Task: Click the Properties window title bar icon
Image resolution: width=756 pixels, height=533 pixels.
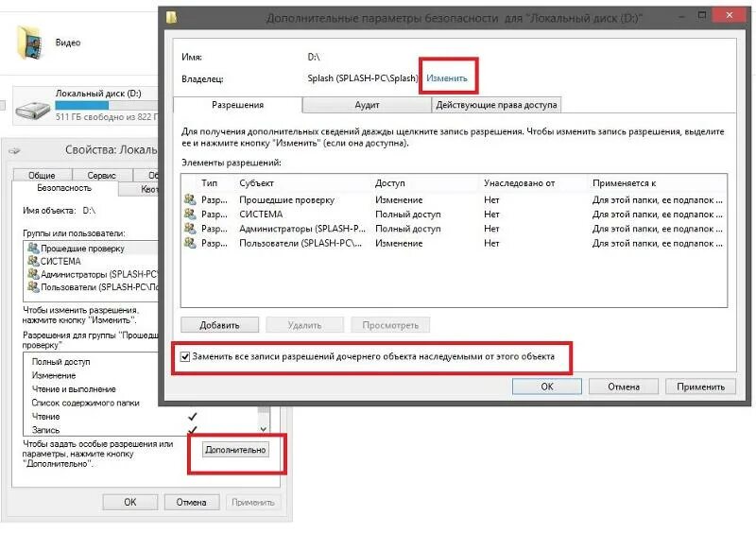Action: coord(14,150)
